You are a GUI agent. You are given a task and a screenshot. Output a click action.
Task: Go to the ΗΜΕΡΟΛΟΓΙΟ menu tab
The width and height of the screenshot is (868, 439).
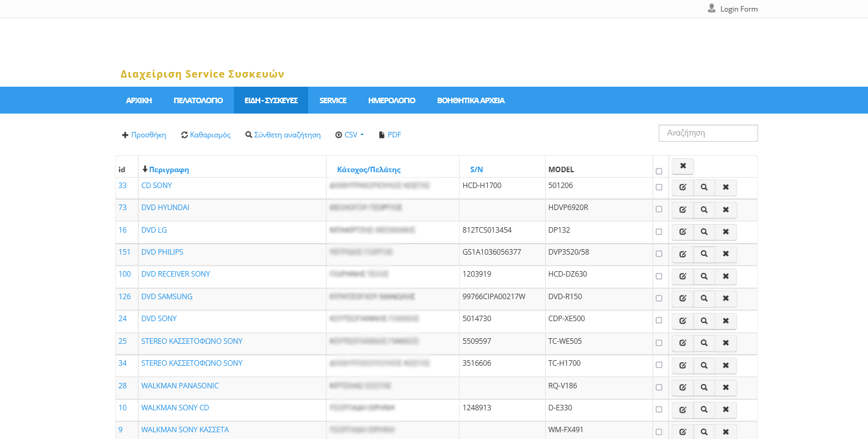(x=391, y=100)
